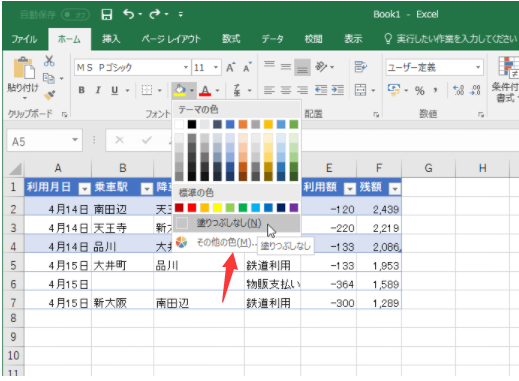Pick the red standard color swatch
The width and height of the screenshot is (519, 381).
point(192,208)
